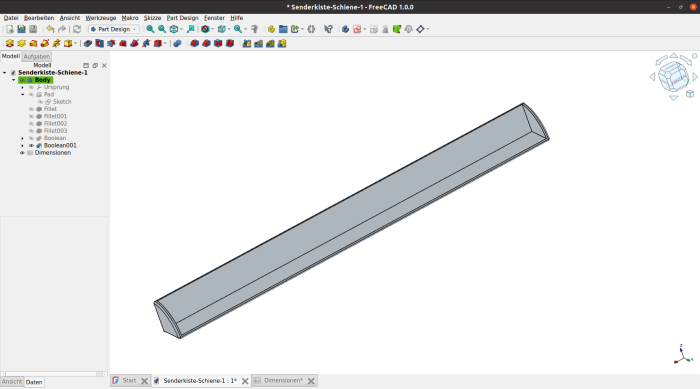Close the Dimensionen document tab

pyautogui.click(x=311, y=381)
